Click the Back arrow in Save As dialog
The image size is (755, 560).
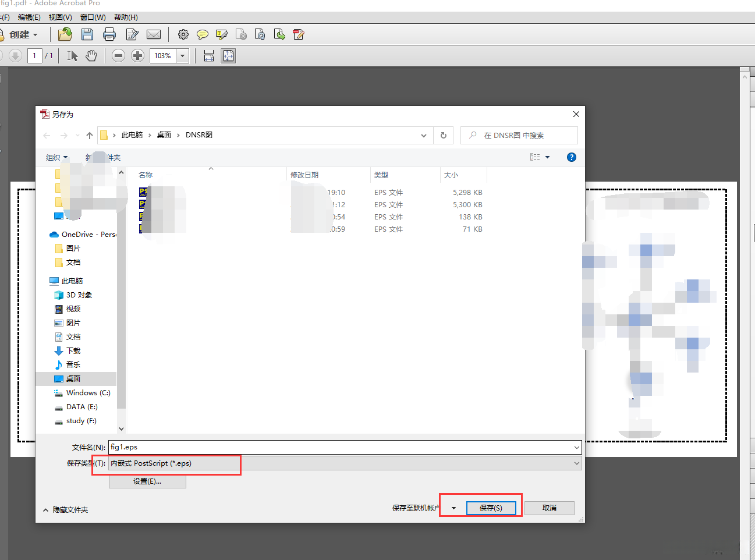click(47, 136)
